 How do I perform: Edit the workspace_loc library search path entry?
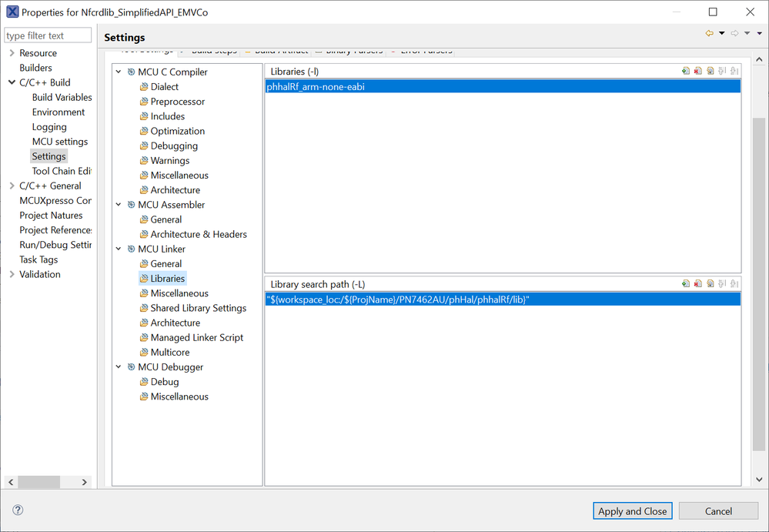point(709,284)
